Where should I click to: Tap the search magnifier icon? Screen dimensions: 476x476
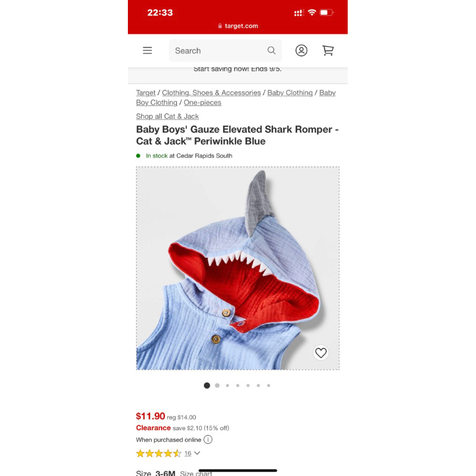tap(271, 51)
